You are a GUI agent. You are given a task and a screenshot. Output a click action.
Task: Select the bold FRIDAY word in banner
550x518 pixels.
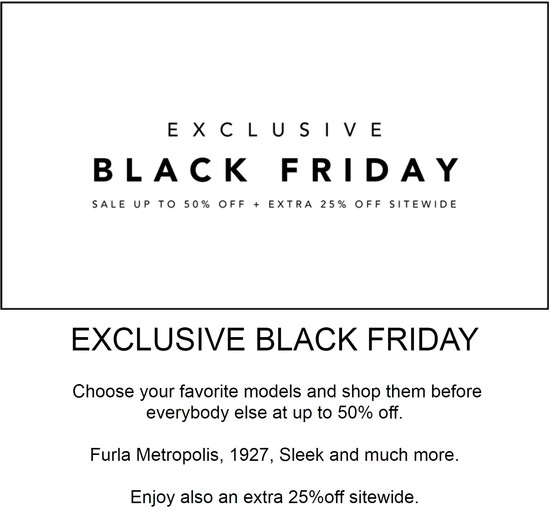(x=370, y=170)
